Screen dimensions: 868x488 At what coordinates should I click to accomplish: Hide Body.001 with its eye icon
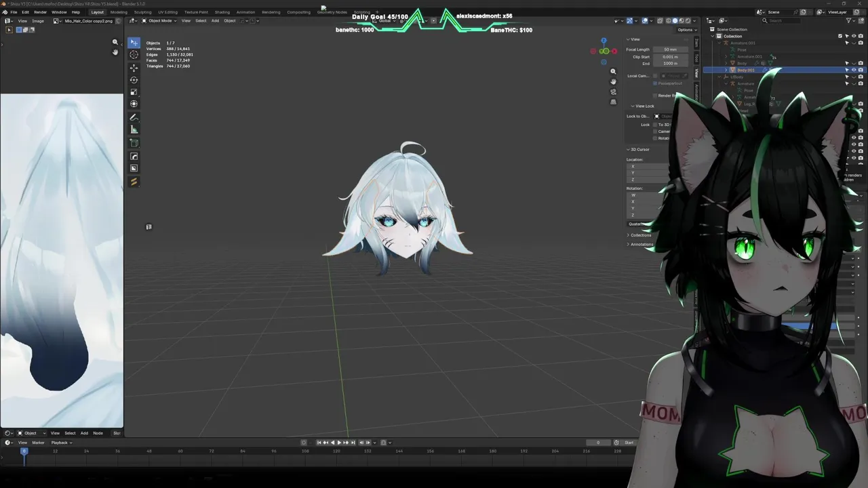(854, 70)
